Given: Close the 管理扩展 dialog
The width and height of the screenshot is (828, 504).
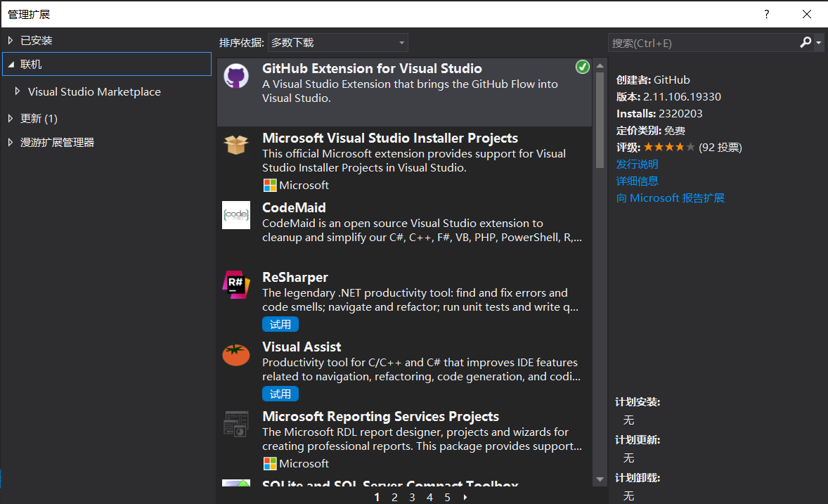Looking at the screenshot, I should point(807,14).
